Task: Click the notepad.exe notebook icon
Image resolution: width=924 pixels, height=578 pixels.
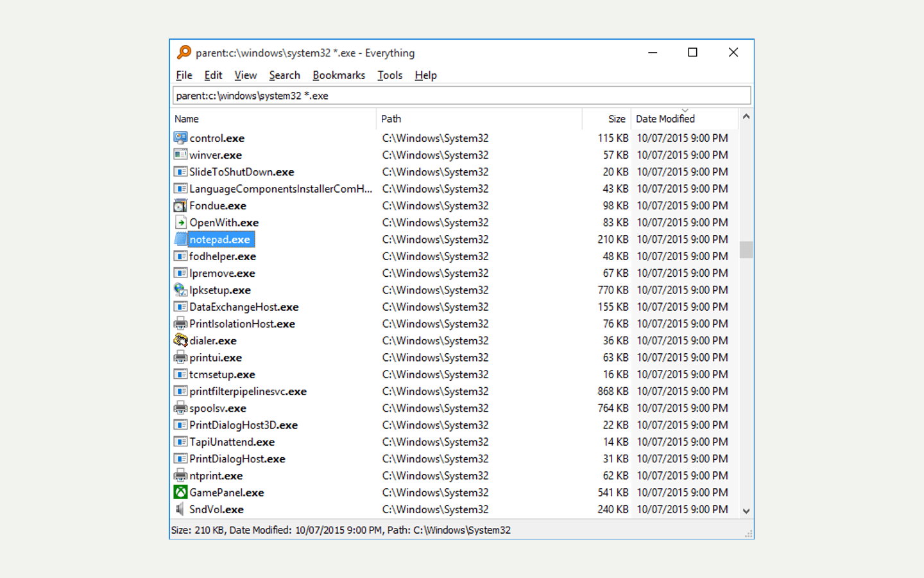Action: pos(180,240)
